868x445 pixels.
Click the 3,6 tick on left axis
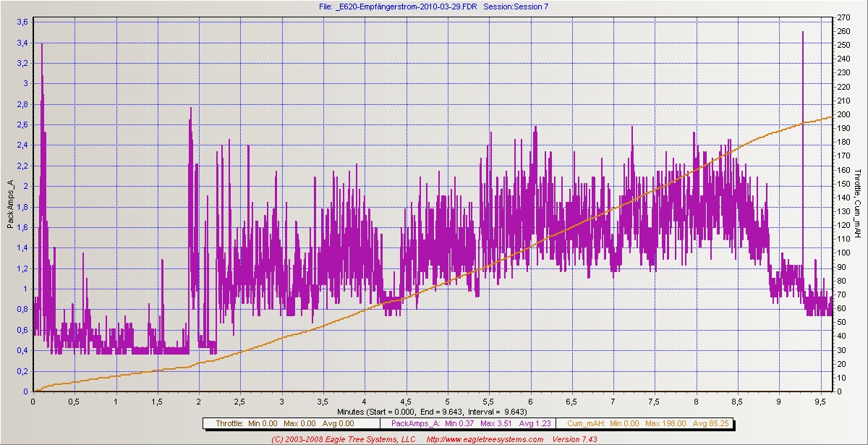tap(22, 22)
